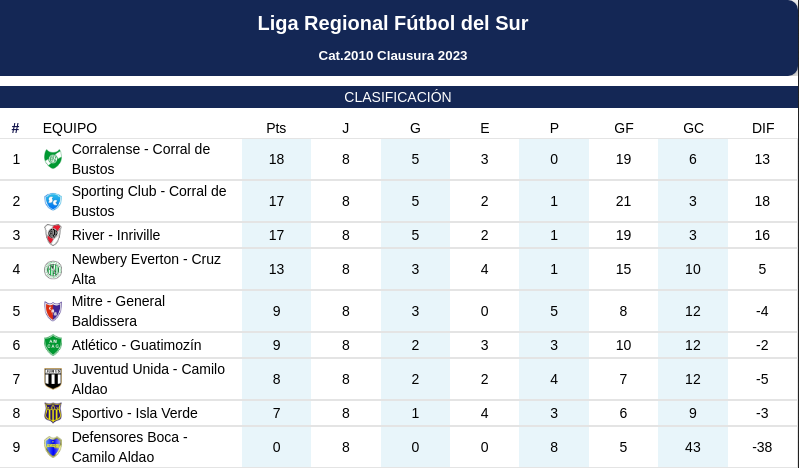Click the Juventud Unida striped crest
This screenshot has width=799, height=468.
53,379
